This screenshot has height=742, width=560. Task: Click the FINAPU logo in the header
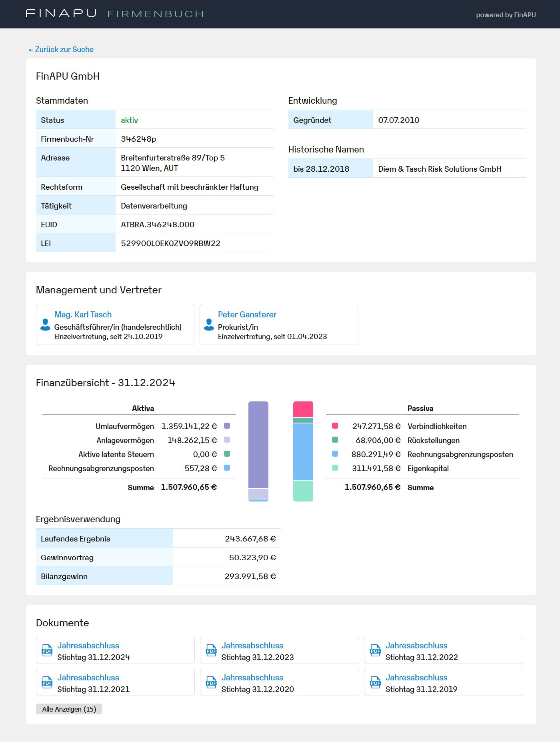pos(61,14)
